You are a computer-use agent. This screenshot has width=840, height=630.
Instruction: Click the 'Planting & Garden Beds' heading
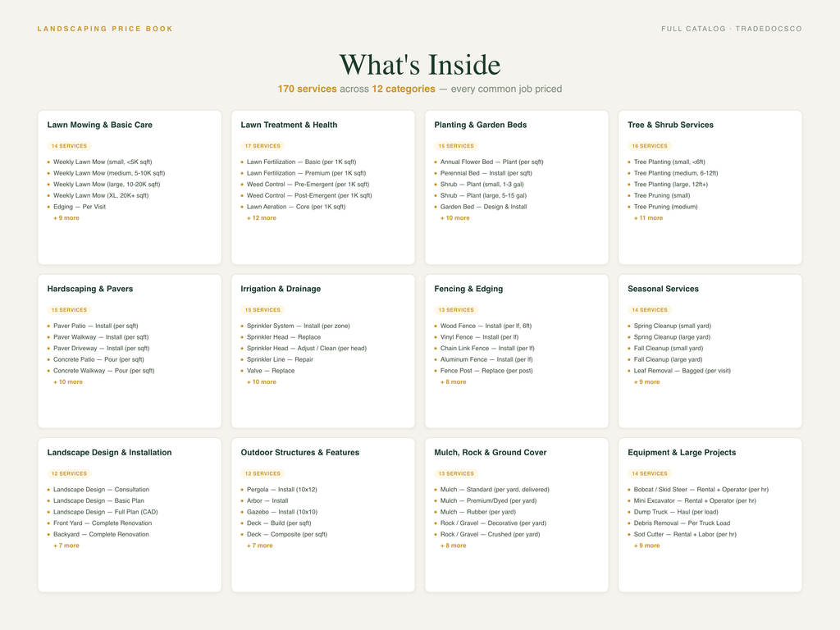(x=480, y=125)
